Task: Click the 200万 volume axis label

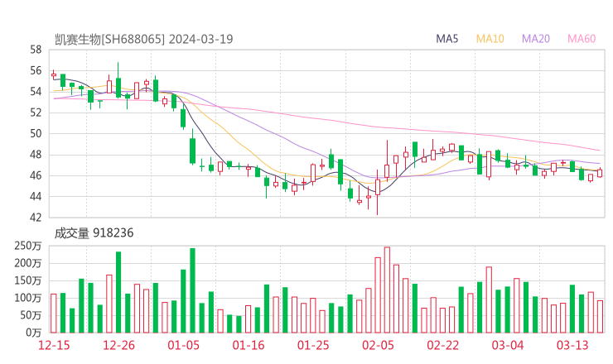Action: pos(28,263)
